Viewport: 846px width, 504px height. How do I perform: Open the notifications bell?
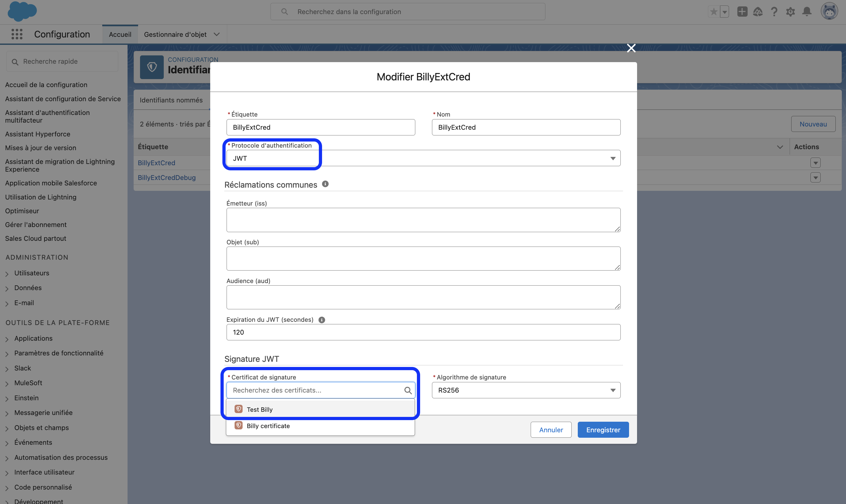coord(807,12)
